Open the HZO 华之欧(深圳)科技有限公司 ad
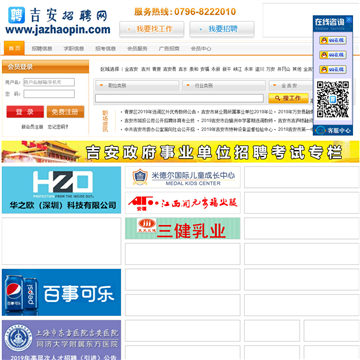Viewport: 360px width, 360px height. click(x=61, y=190)
